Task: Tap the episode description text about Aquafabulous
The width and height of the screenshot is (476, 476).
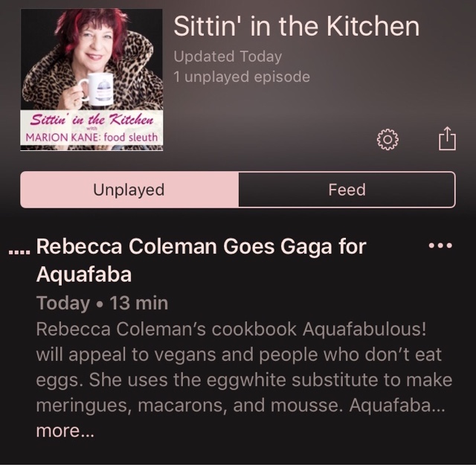Action: 245,367
